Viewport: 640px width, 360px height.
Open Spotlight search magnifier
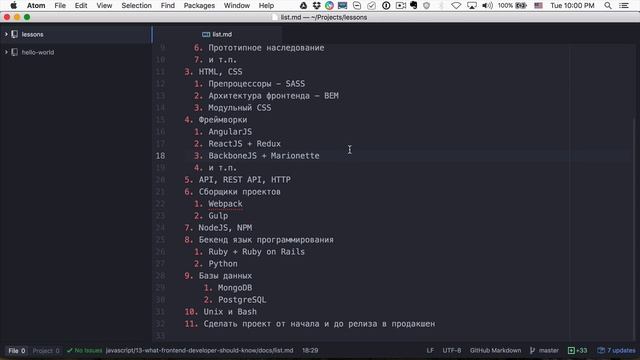point(608,5)
